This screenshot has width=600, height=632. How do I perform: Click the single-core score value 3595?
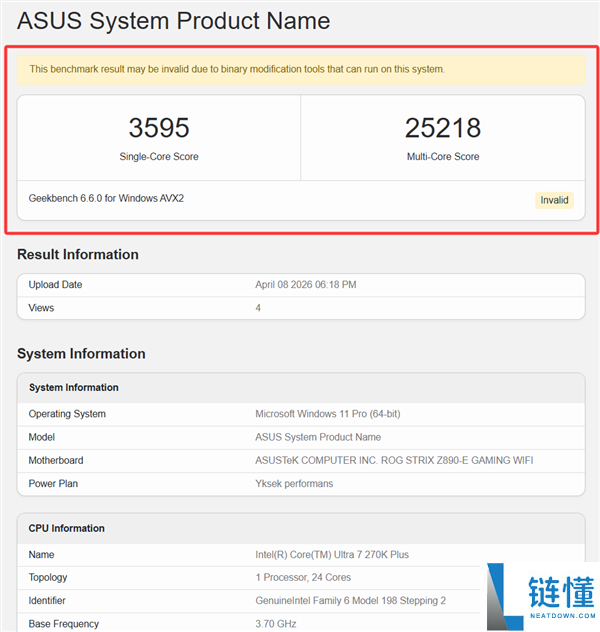pyautogui.click(x=159, y=128)
